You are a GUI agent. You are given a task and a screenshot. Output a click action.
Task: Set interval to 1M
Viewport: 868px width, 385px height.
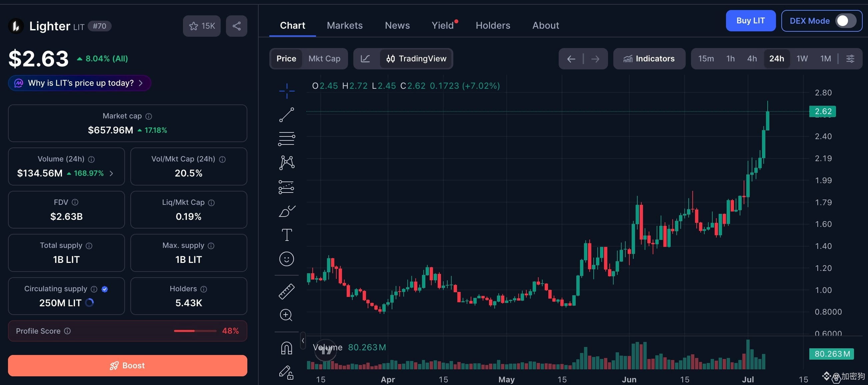coord(826,59)
